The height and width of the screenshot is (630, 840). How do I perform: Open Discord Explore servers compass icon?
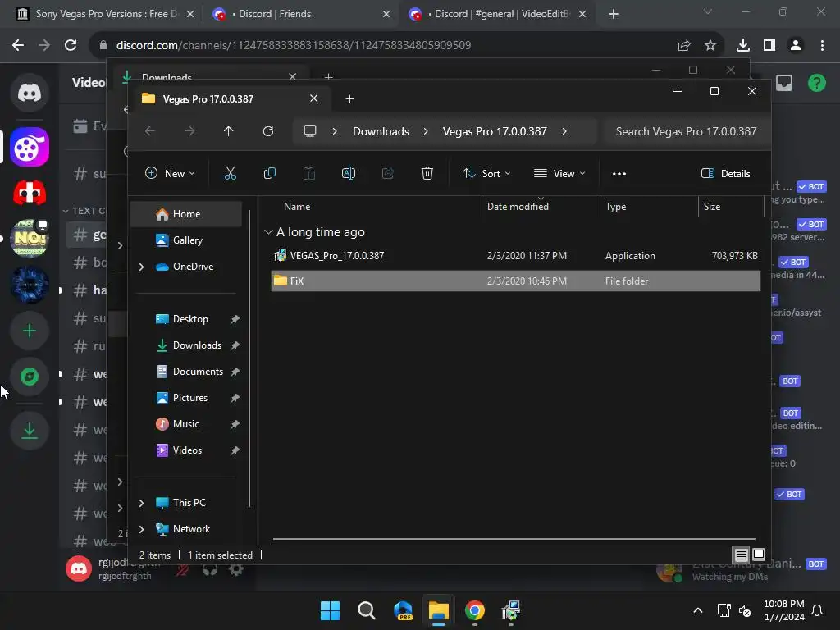(x=30, y=377)
